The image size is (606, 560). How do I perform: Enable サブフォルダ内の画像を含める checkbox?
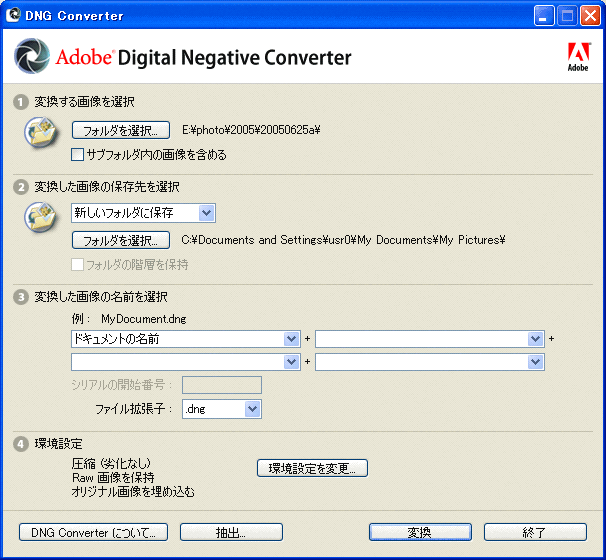click(78, 155)
